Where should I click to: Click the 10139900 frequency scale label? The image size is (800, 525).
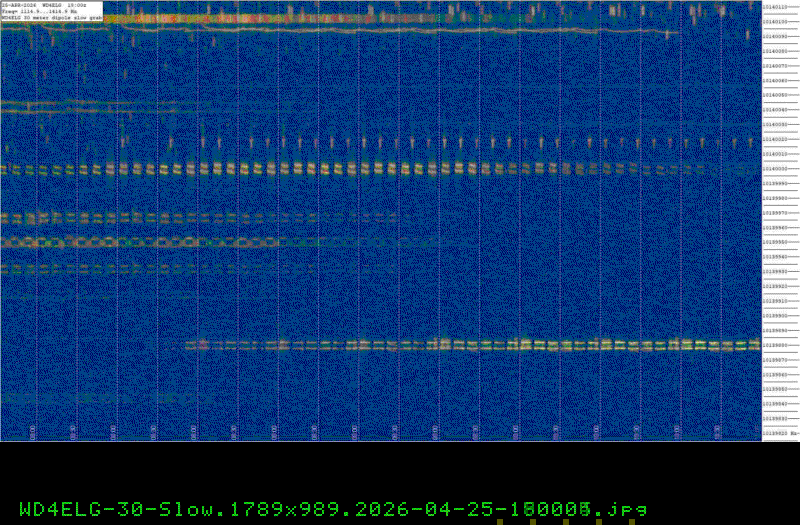(x=776, y=316)
